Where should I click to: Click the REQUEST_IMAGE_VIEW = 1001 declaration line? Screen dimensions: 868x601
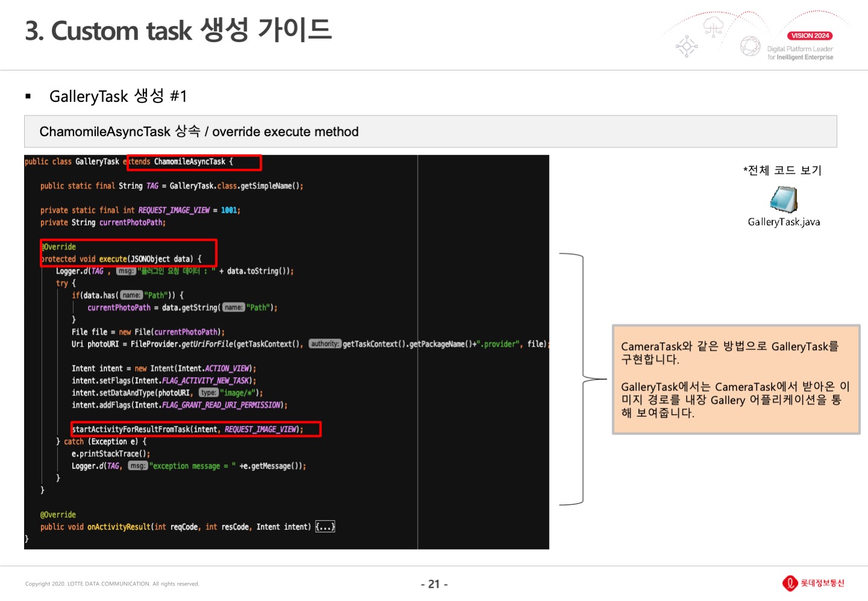click(x=140, y=210)
